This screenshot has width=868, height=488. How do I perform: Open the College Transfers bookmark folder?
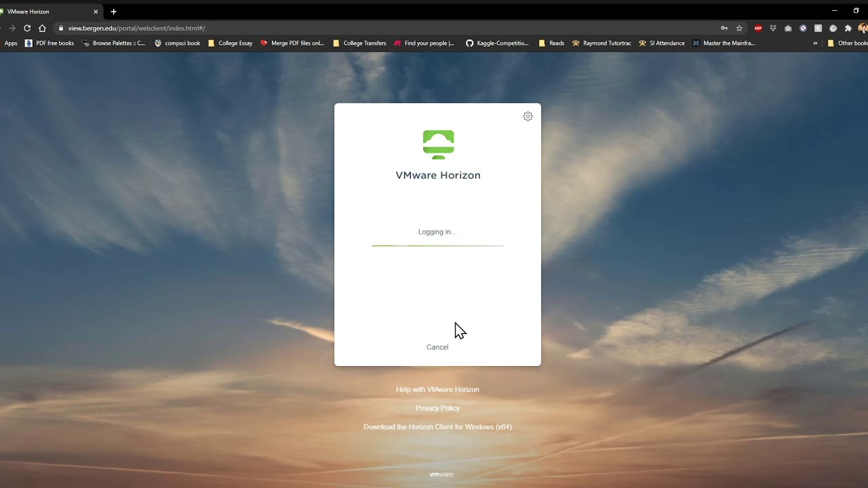pyautogui.click(x=359, y=43)
